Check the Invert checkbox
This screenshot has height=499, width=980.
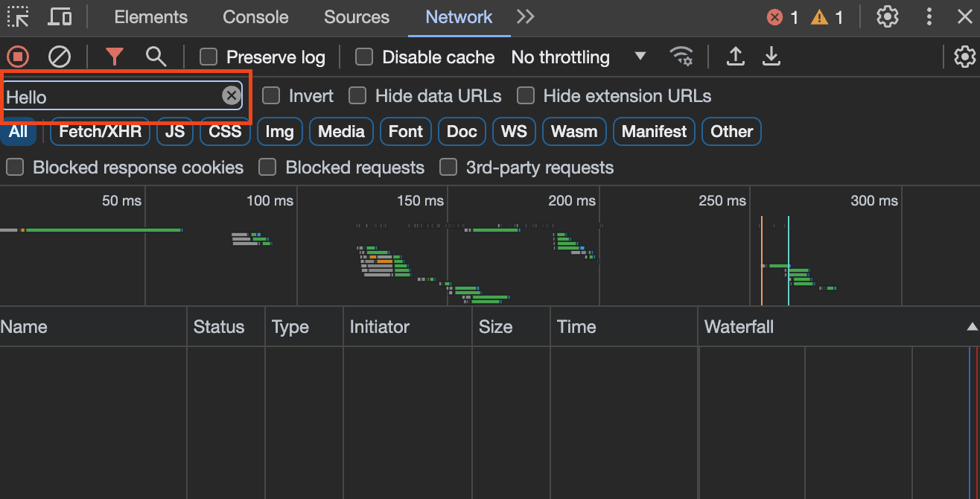tap(271, 95)
